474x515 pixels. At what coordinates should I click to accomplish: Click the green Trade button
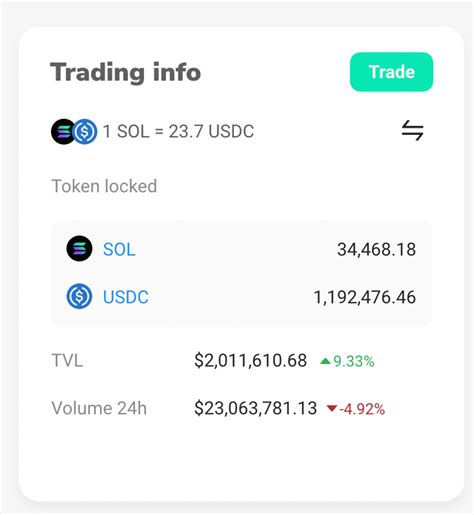[x=391, y=72]
